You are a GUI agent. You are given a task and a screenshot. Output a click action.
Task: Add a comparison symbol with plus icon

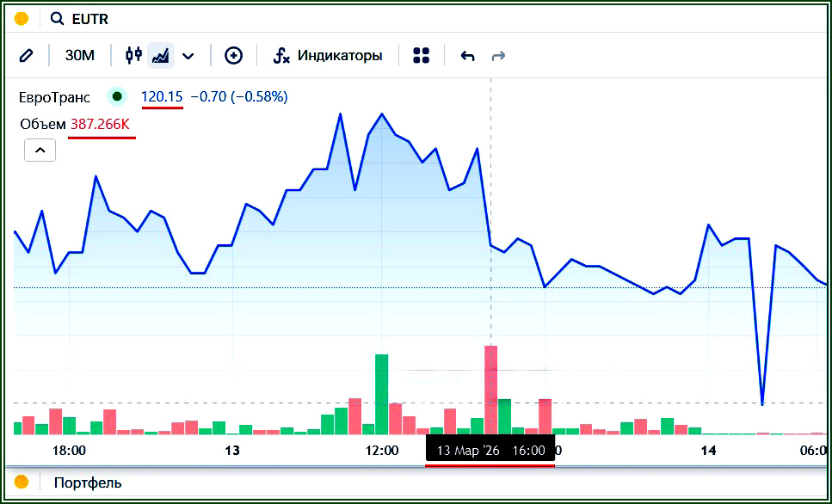(x=233, y=55)
